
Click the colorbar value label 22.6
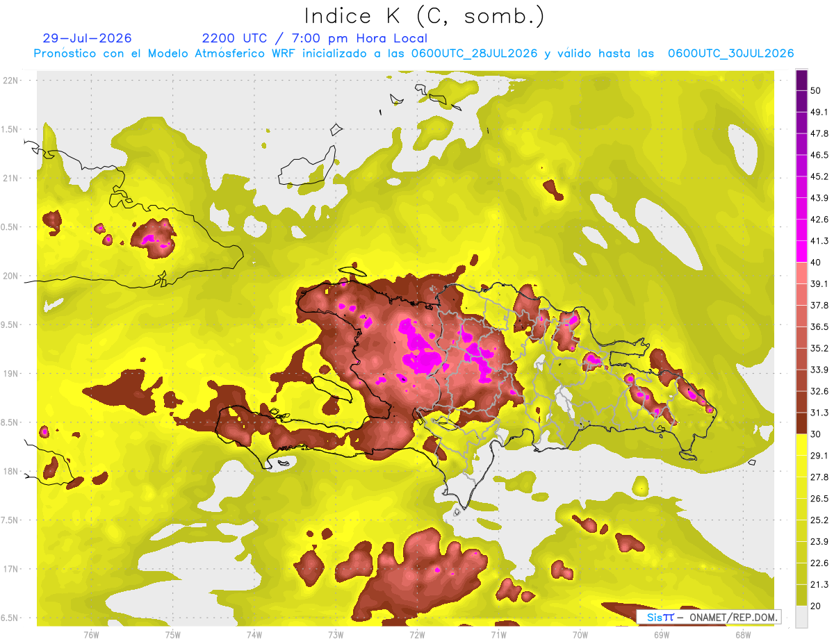819,563
